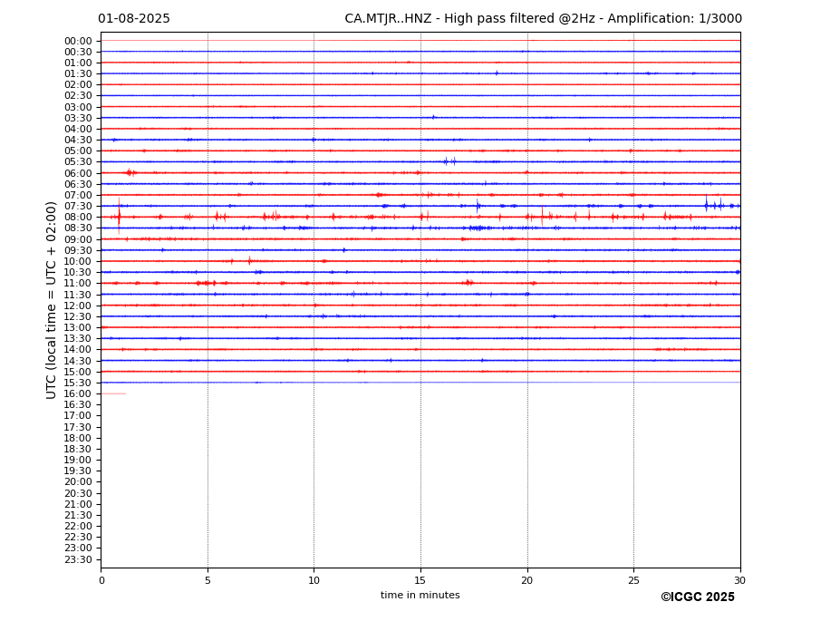Click the 03:00 time row label
The width and height of the screenshot is (840, 631).
point(78,107)
